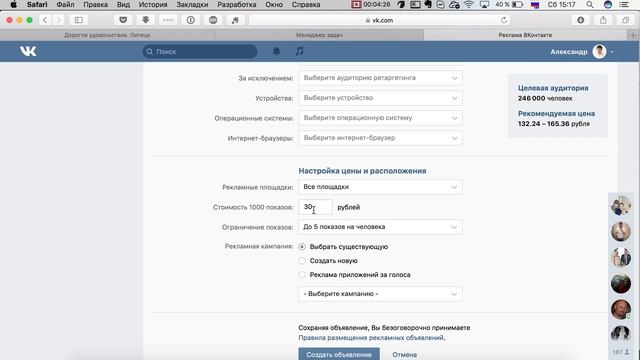
Task: Open 'Разработка' menu
Action: pyautogui.click(x=237, y=4)
